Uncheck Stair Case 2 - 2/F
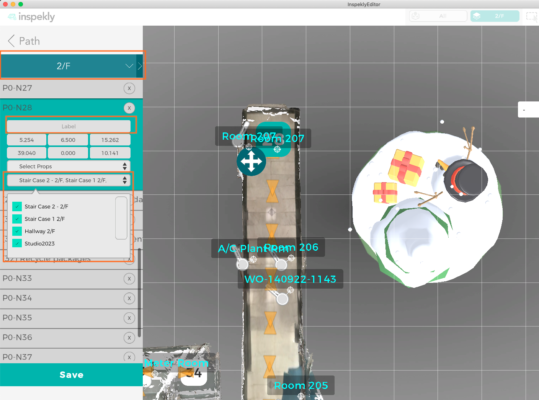The width and height of the screenshot is (539, 400). [17, 206]
